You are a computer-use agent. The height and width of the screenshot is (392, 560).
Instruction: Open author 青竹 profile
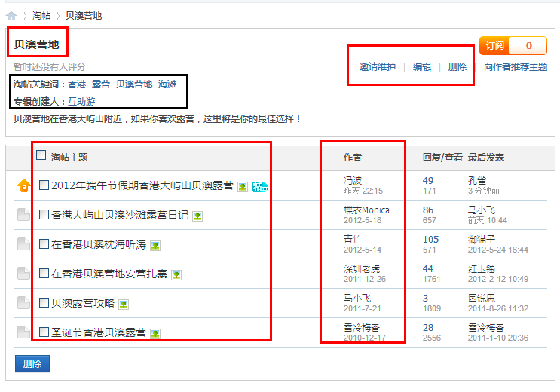tap(353, 240)
